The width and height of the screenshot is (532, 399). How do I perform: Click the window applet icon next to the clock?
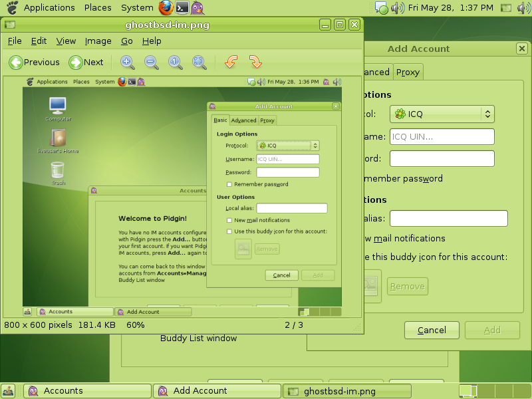tap(506, 8)
